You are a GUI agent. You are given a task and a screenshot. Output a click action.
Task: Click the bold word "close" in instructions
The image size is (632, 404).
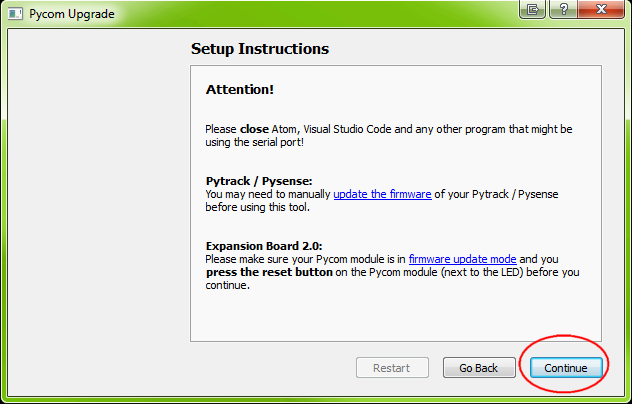click(x=254, y=129)
